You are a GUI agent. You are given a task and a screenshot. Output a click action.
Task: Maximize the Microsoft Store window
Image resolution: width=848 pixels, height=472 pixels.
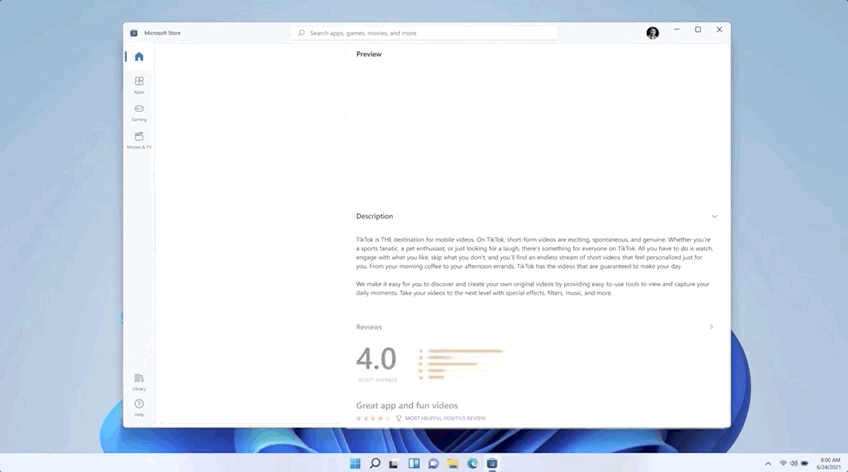pos(698,30)
